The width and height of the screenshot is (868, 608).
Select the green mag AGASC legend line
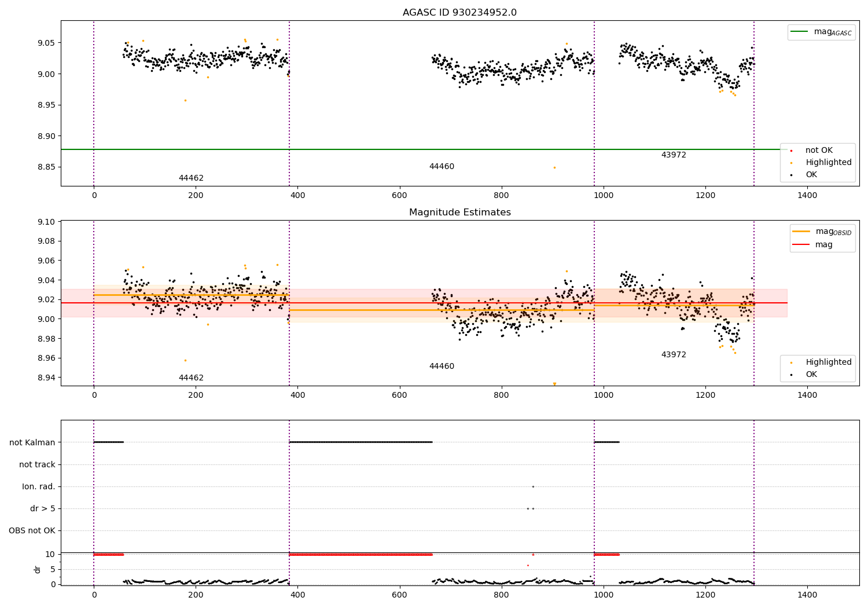(800, 32)
